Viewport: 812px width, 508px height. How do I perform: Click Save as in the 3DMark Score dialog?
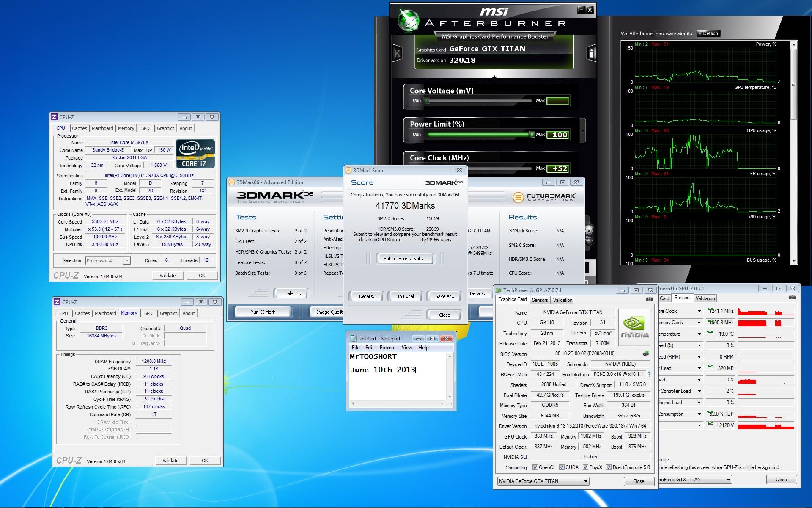point(445,296)
